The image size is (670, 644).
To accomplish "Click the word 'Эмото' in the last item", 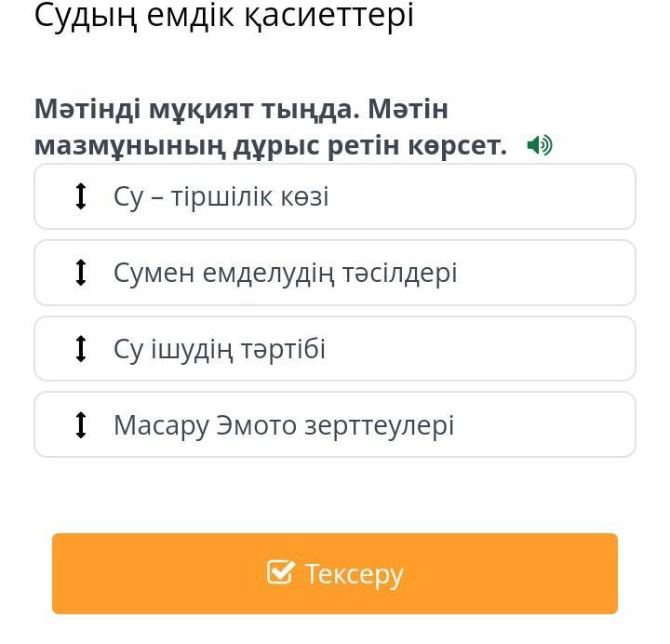I will coord(257,425).
